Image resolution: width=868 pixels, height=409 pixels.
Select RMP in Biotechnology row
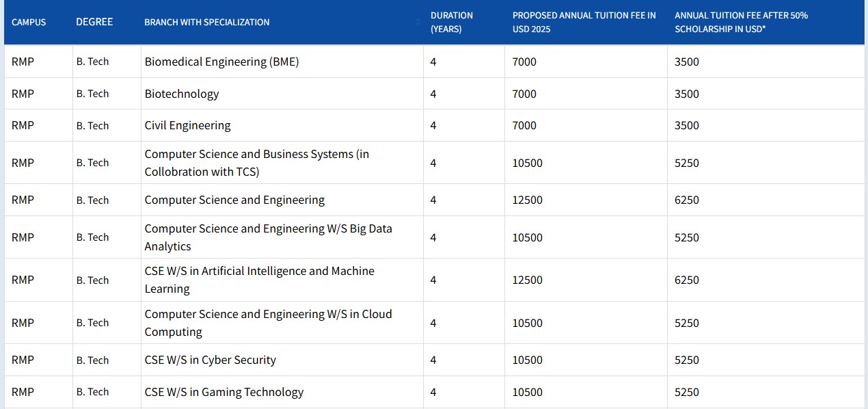tap(23, 94)
